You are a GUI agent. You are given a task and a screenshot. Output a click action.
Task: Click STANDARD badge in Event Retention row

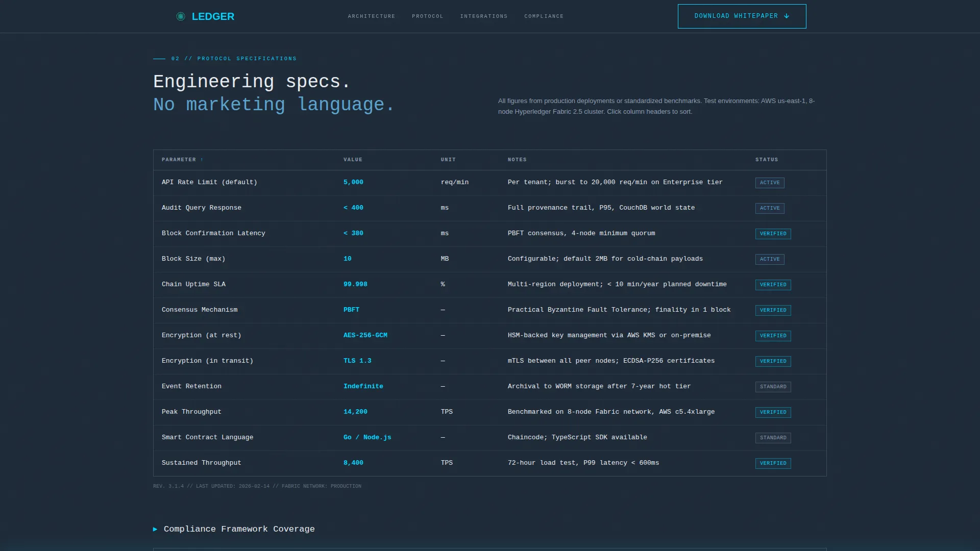tap(773, 387)
